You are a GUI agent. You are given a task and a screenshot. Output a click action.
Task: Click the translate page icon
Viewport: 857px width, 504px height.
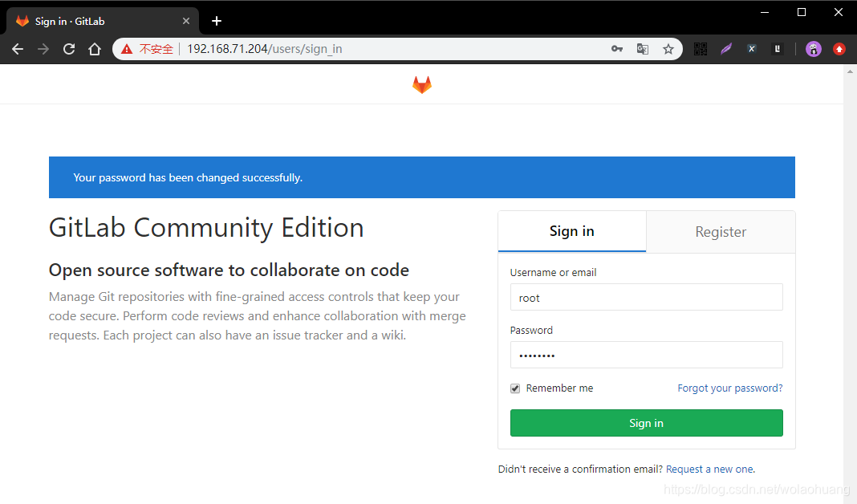click(643, 49)
